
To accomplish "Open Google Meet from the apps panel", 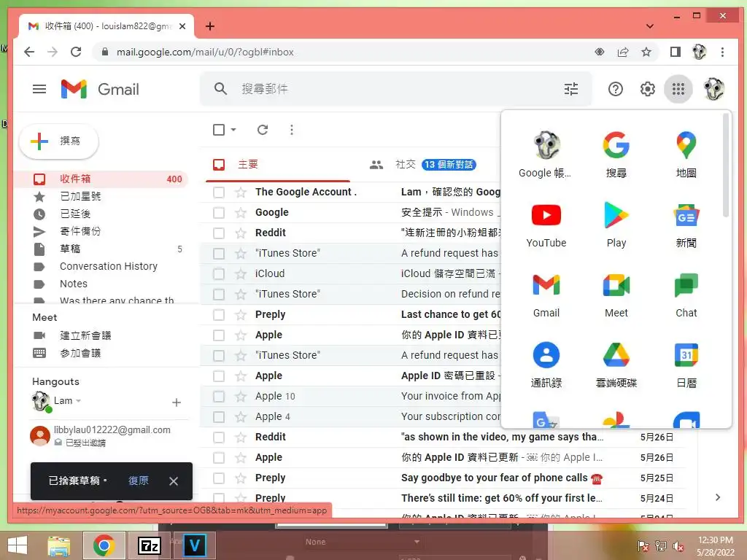I will (x=616, y=295).
